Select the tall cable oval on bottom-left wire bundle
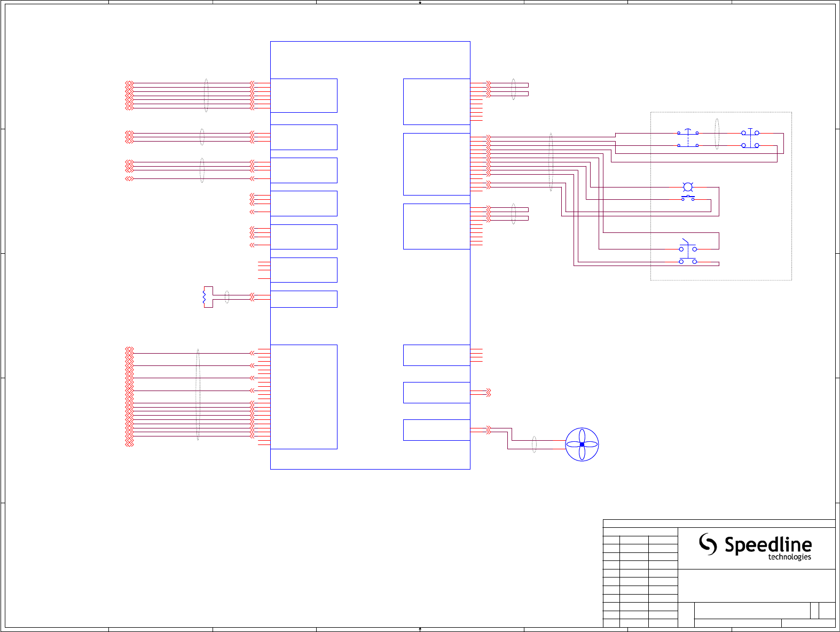The width and height of the screenshot is (840, 632). [198, 395]
